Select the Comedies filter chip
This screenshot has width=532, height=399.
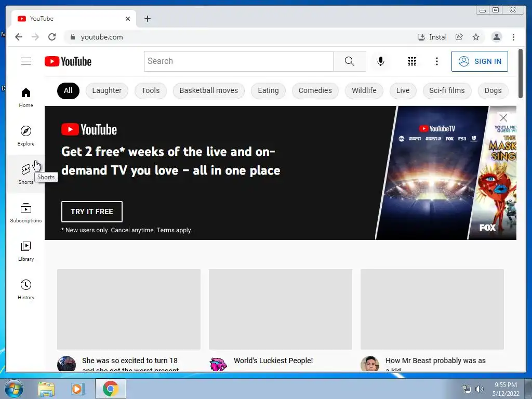(x=315, y=90)
